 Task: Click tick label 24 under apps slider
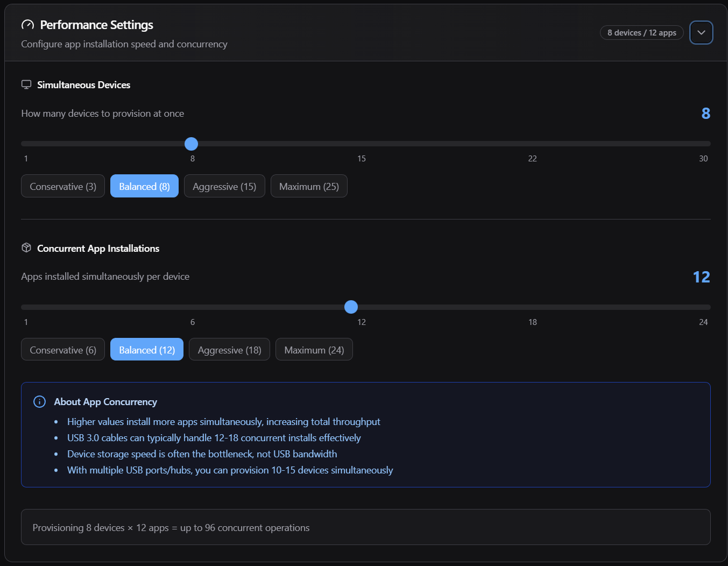(703, 322)
